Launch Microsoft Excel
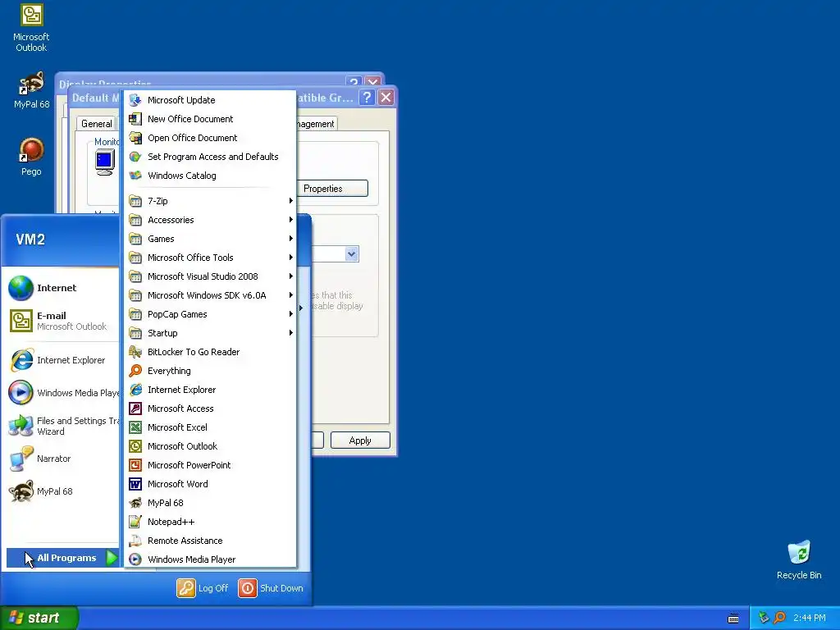Viewport: 840px width, 630px height. [x=210, y=427]
